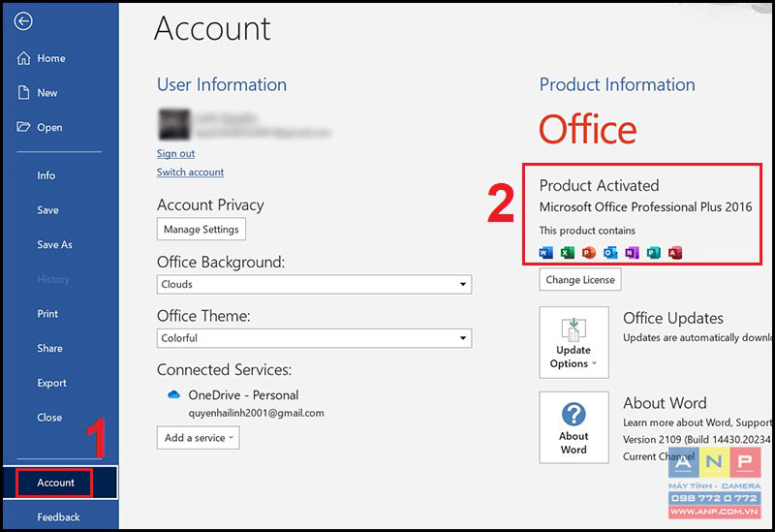Image resolution: width=775 pixels, height=532 pixels.
Task: Choose Save As in the sidebar
Action: [54, 245]
